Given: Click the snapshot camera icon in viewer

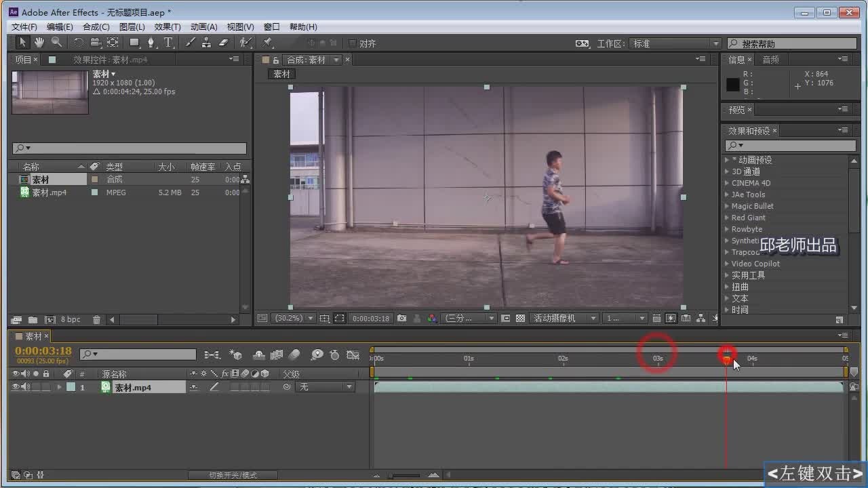Looking at the screenshot, I should tap(401, 318).
